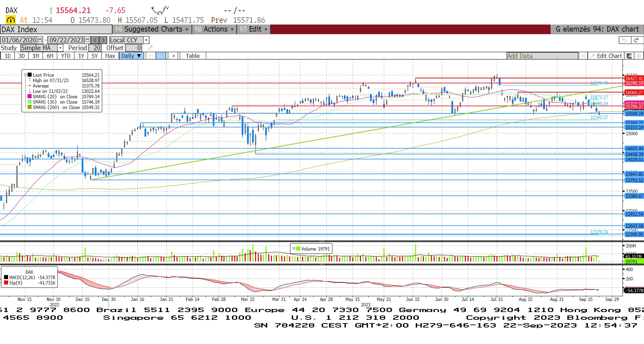The width and height of the screenshot is (644, 344).
Task: Click the 16427.42 red price level label
Action: [634, 78]
